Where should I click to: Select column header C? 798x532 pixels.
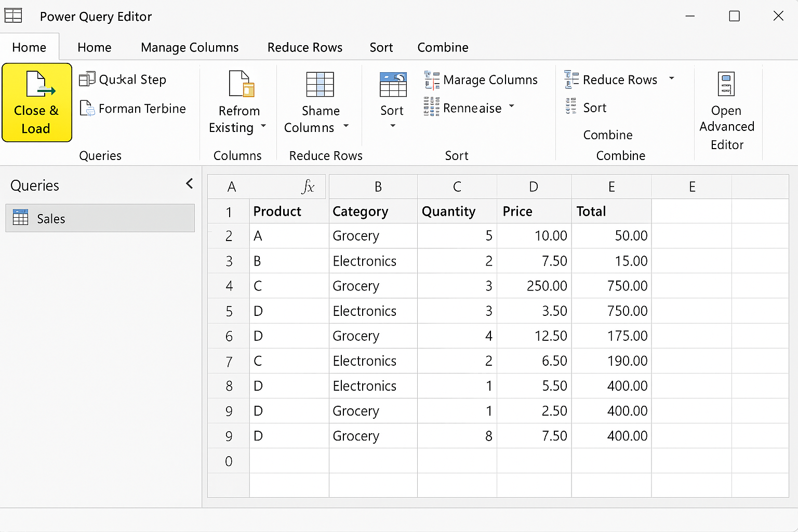click(457, 187)
